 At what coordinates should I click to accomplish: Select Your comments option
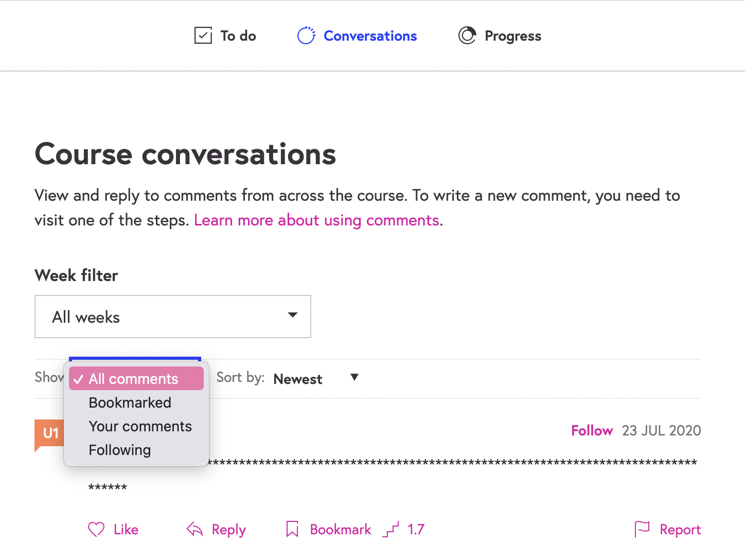140,426
